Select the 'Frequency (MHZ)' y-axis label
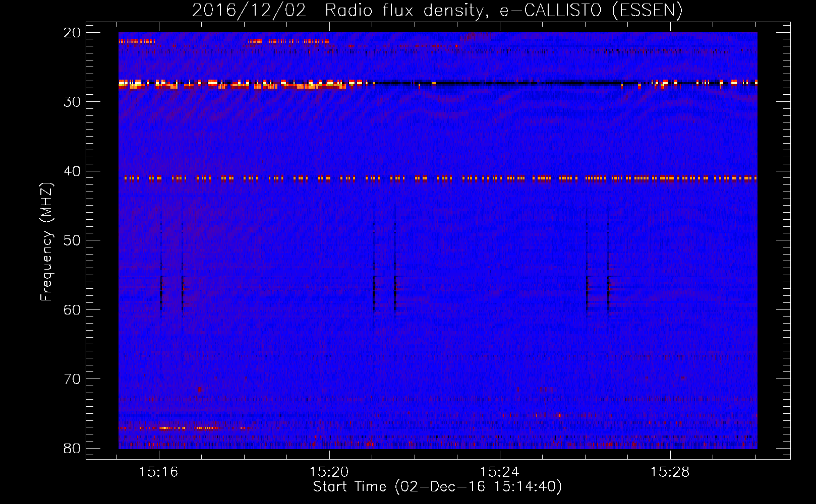The width and height of the screenshot is (816, 504). (46, 242)
